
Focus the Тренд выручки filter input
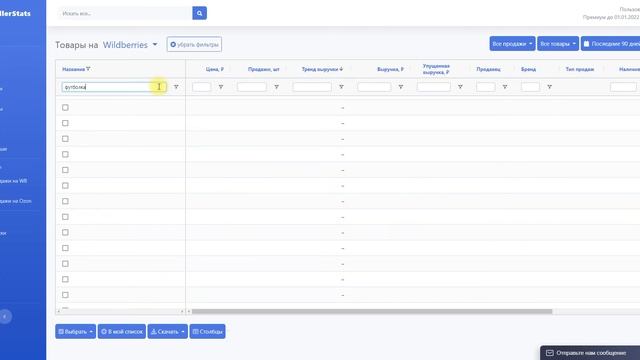[312, 87]
